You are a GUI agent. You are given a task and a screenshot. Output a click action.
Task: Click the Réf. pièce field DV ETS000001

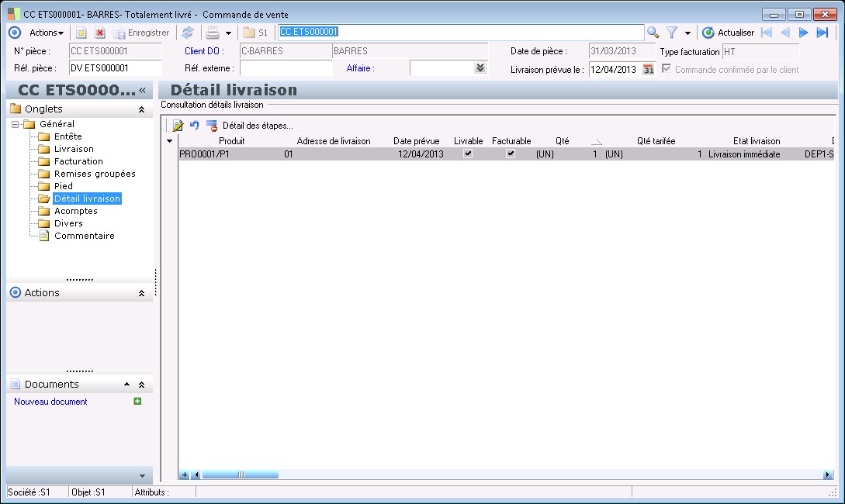[x=116, y=68]
